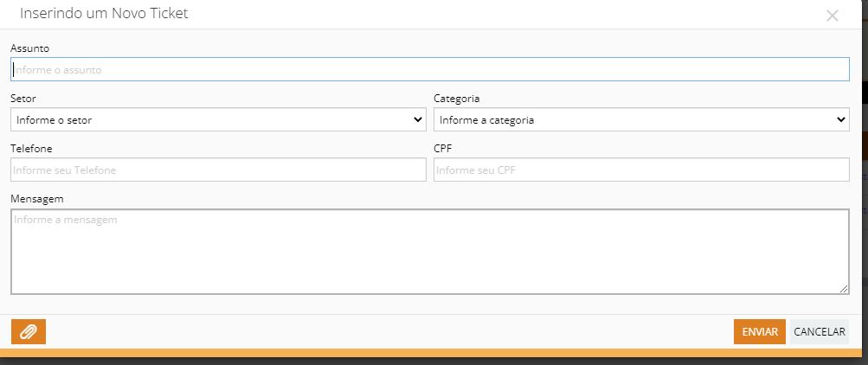
Task: Click the CANCELAR button
Action: [x=820, y=332]
